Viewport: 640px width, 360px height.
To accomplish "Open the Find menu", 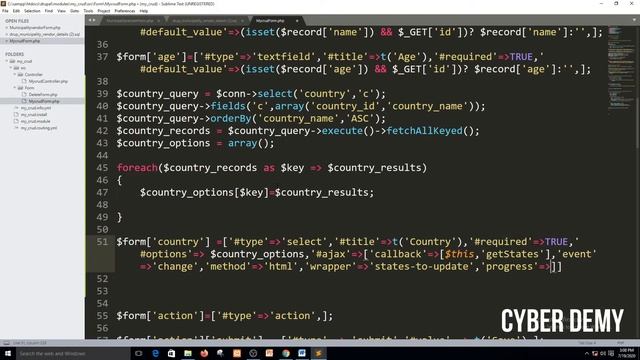I will 49,11.
